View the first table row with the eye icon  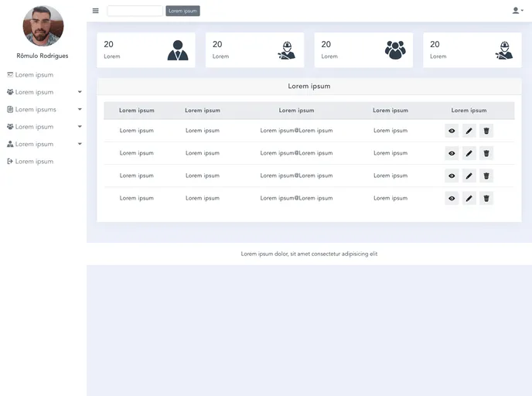(452, 131)
